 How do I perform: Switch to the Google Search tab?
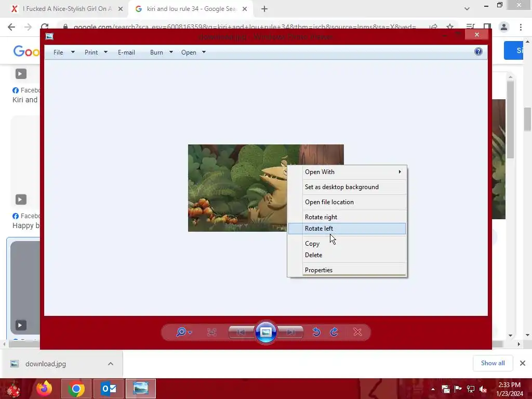[x=190, y=9]
